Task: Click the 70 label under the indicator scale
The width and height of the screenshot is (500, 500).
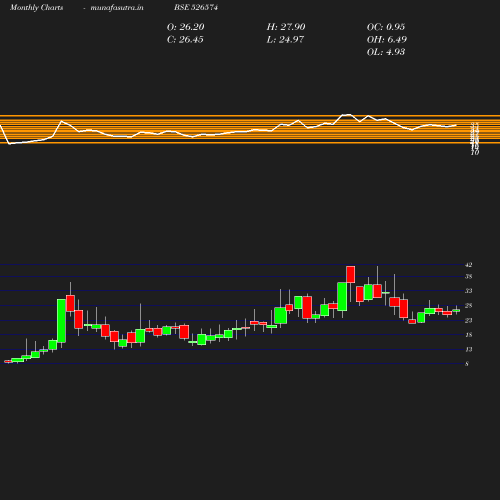Action: click(475, 153)
